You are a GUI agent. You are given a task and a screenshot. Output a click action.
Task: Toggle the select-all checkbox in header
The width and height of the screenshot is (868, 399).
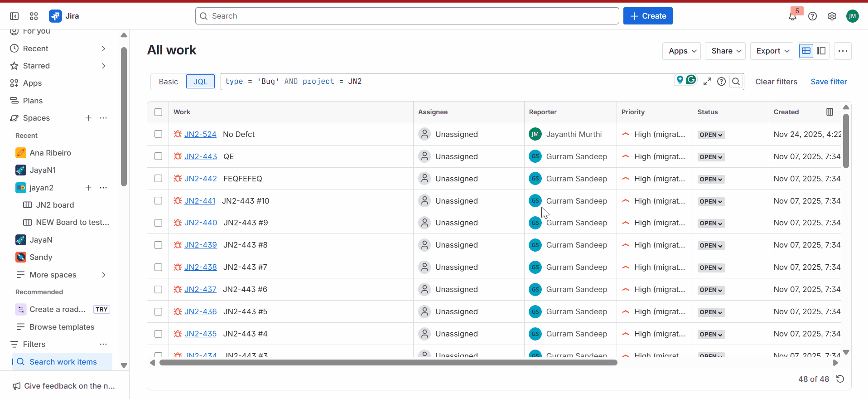click(x=158, y=112)
